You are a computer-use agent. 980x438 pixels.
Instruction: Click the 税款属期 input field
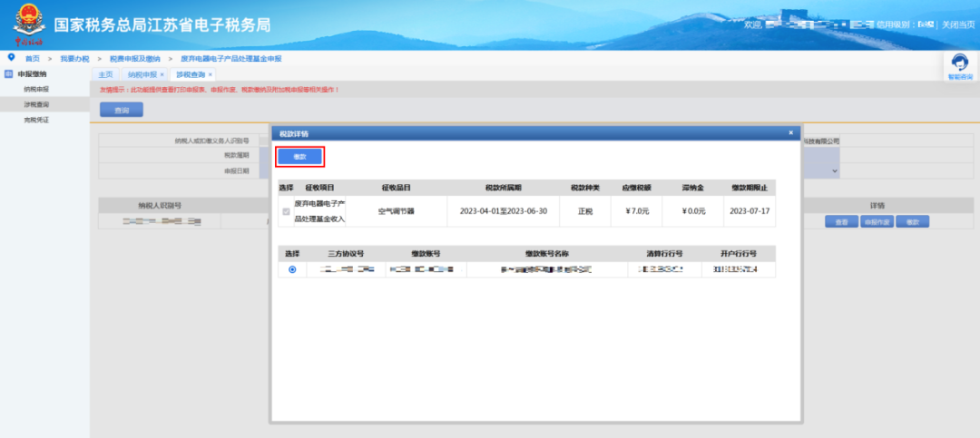click(265, 155)
